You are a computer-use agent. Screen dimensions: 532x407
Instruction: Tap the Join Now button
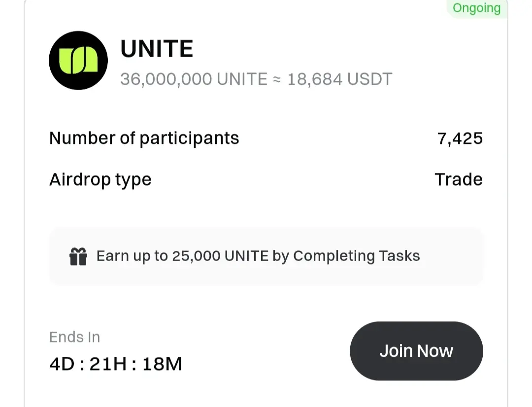point(416,351)
